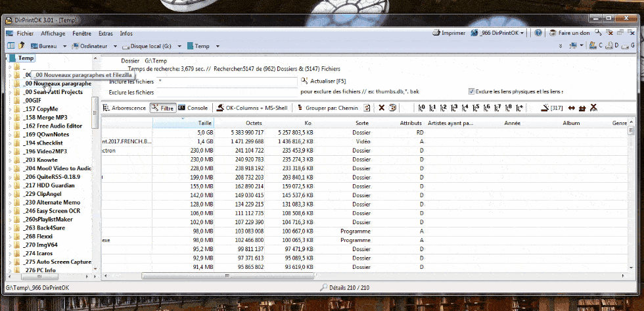Open the Temp breadcrumb dropdown arrow

tap(218, 47)
